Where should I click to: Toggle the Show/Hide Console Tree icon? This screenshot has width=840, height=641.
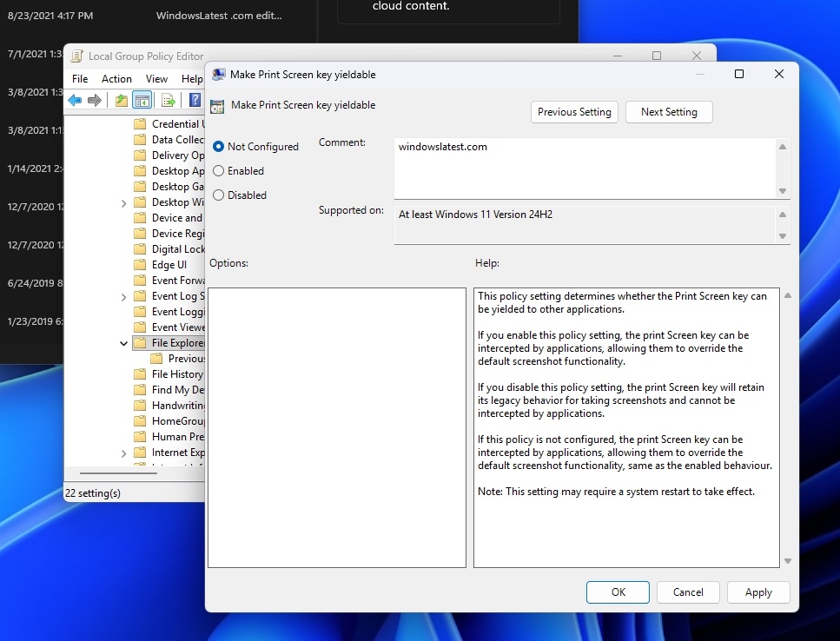pos(142,100)
